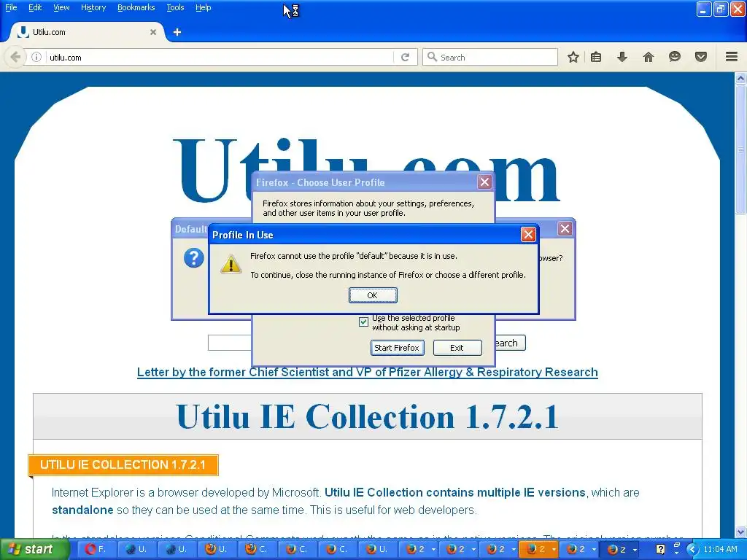Click orange UTILU IE COLLECTION 1.7.2.1 label

click(x=123, y=464)
